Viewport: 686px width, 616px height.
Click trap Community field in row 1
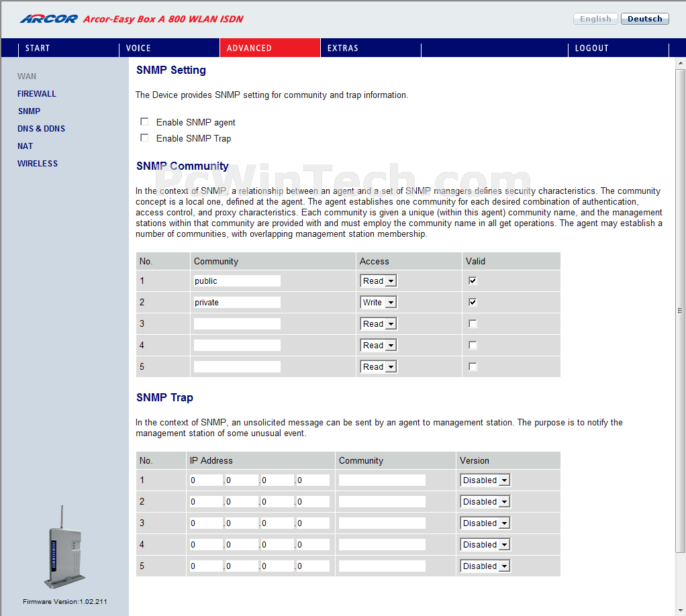click(x=382, y=480)
